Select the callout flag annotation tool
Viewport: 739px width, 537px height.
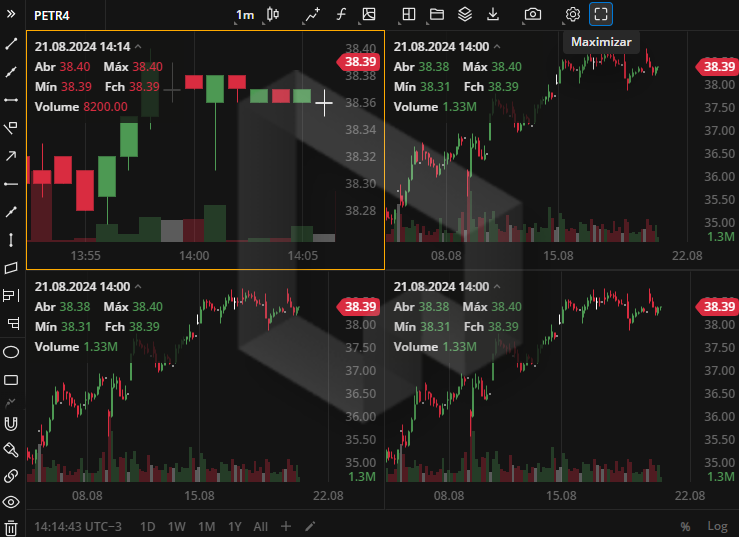point(11,128)
